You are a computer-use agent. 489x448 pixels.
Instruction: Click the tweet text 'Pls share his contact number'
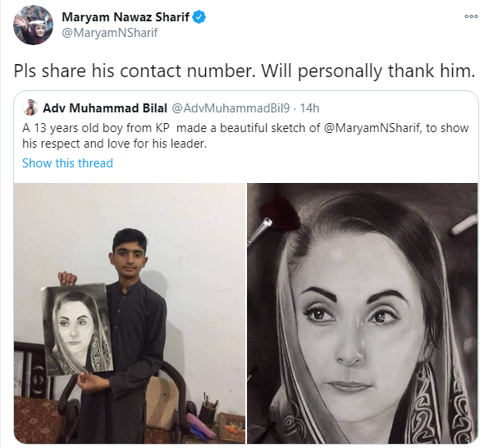pyautogui.click(x=133, y=71)
